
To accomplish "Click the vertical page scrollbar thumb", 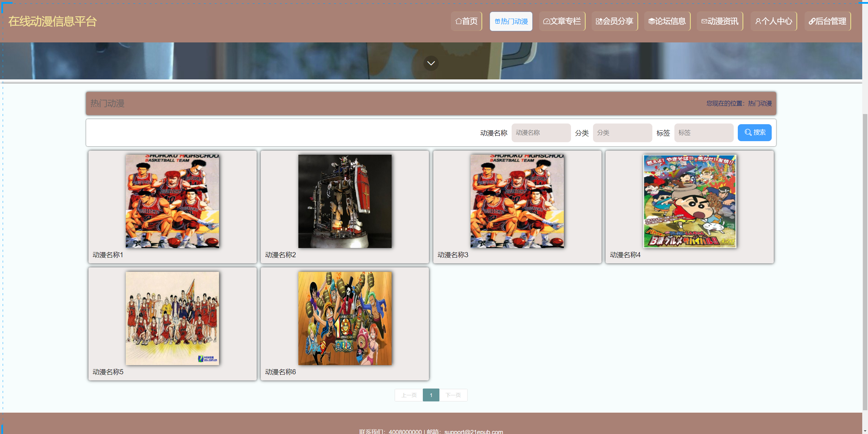I will [x=865, y=261].
